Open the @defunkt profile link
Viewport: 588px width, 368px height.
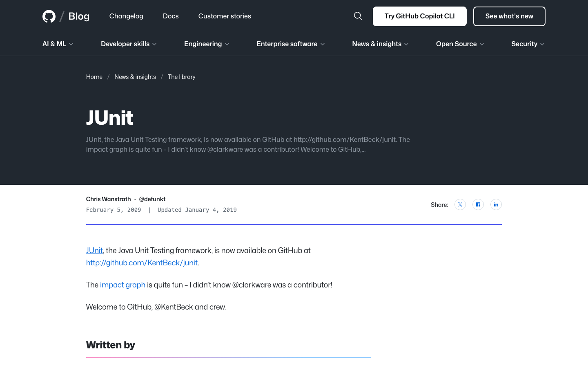pos(152,199)
